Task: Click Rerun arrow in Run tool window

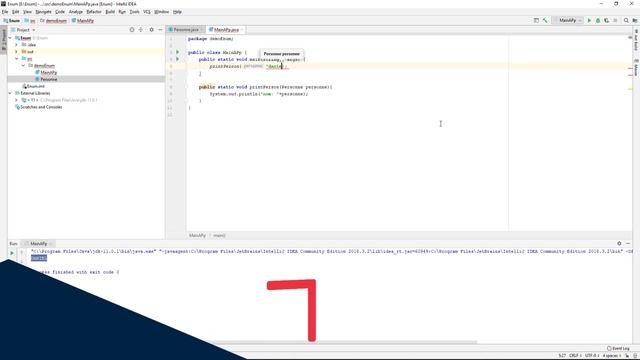Action: pyautogui.click(x=12, y=253)
